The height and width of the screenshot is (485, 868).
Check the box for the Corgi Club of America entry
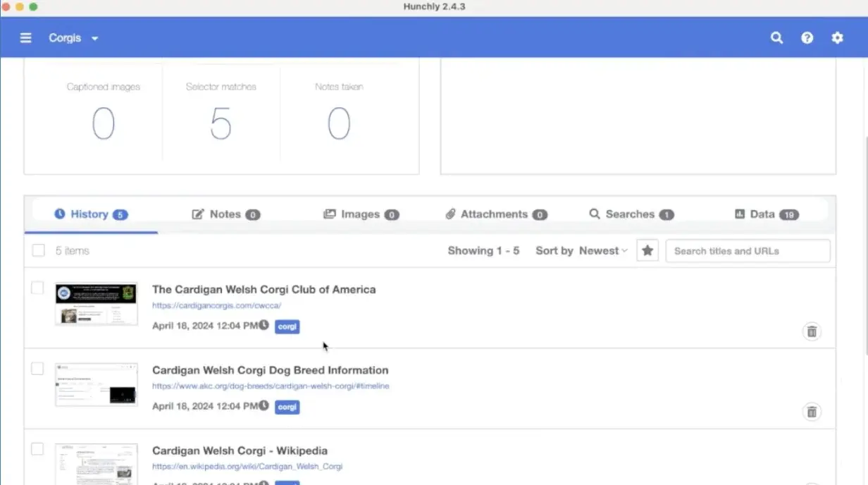[38, 288]
